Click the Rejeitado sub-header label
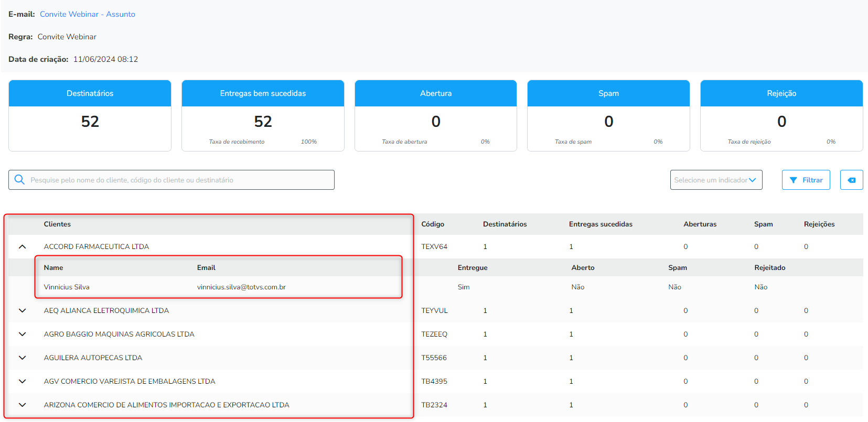 770,267
